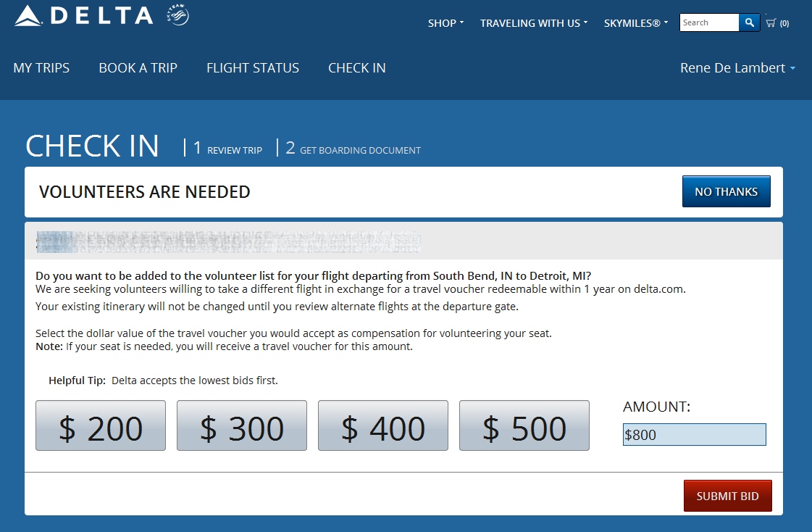Go to MY TRIPS
Screen dimensions: 812x532
pos(41,68)
